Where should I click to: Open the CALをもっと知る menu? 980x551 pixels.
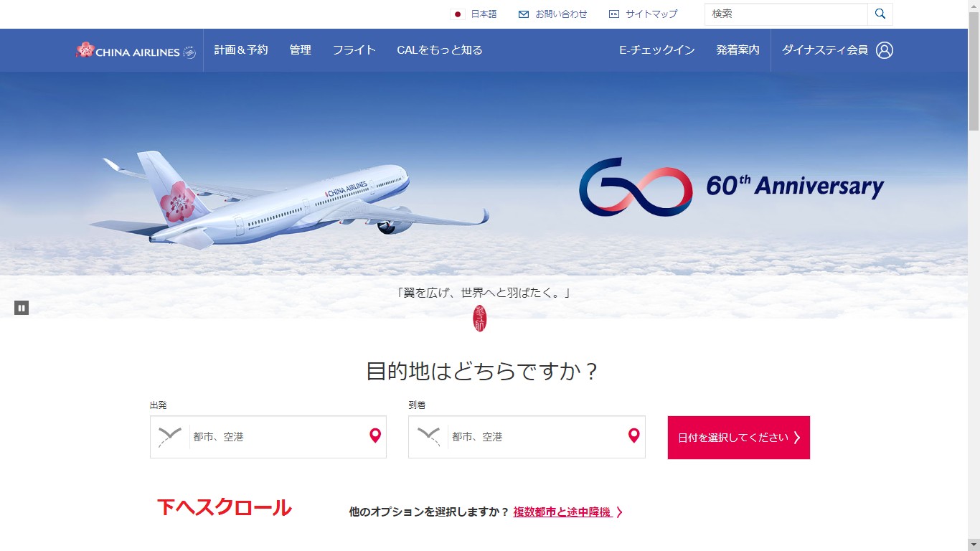(x=440, y=50)
